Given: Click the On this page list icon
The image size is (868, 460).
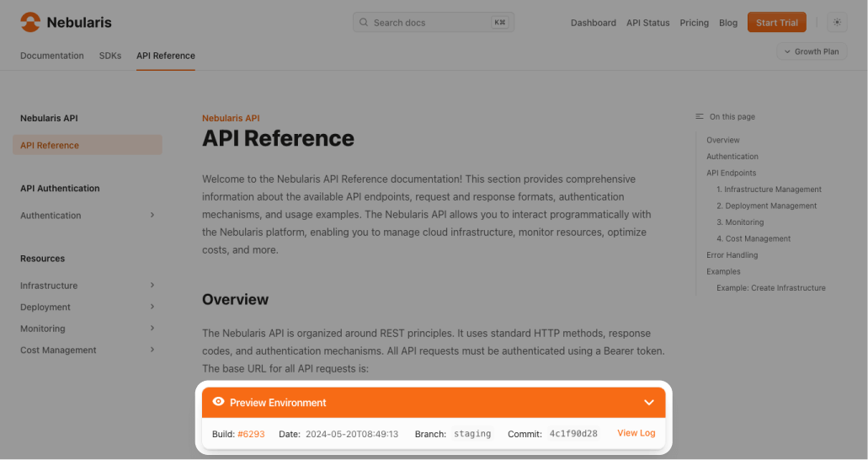Looking at the screenshot, I should click(700, 116).
